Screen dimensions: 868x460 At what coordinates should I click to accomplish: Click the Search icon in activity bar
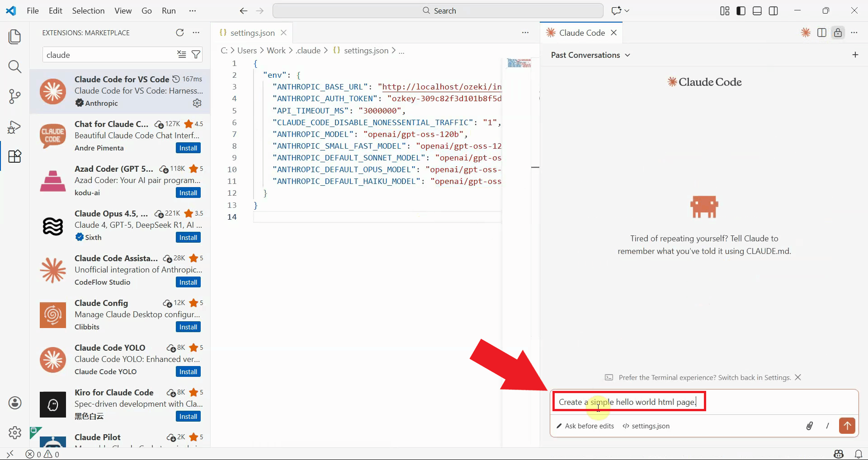pos(15,67)
